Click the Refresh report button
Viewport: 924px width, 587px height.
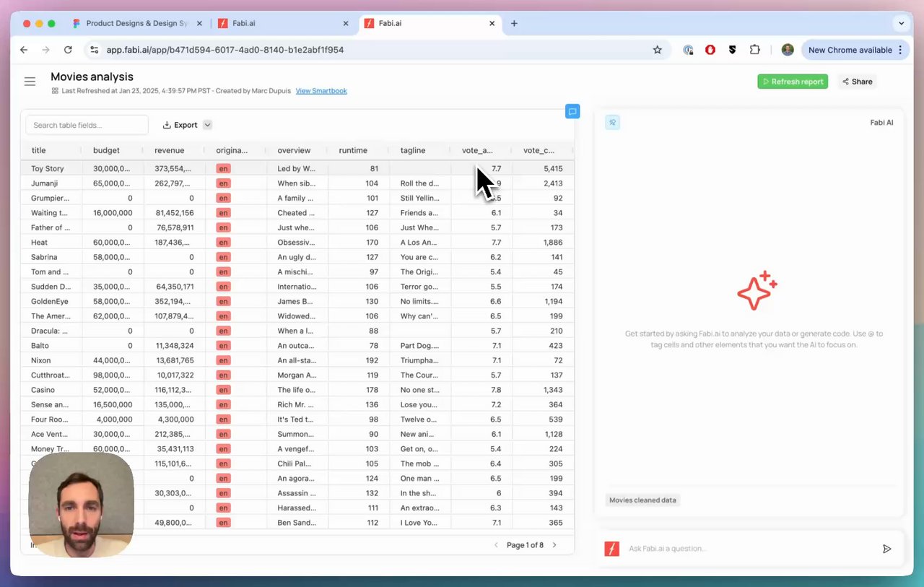pyautogui.click(x=793, y=82)
